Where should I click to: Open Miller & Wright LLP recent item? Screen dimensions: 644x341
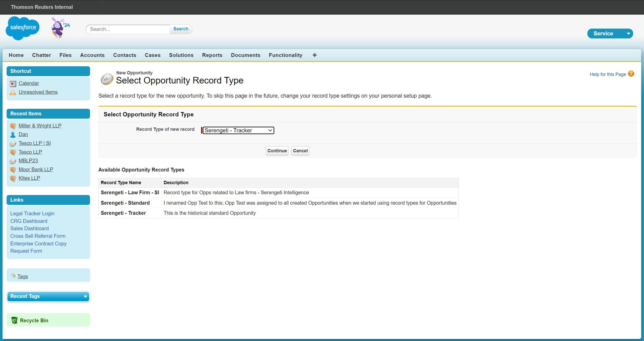click(40, 126)
